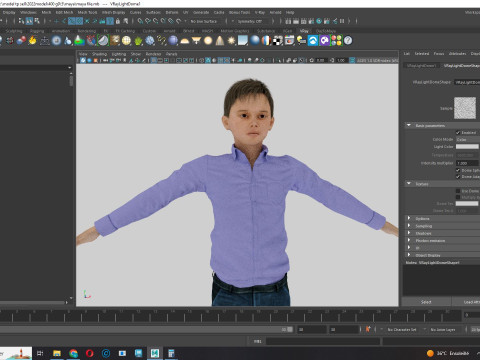Toggle the Enabled checkbox in Basic parameters
480x360 pixels.
458,133
